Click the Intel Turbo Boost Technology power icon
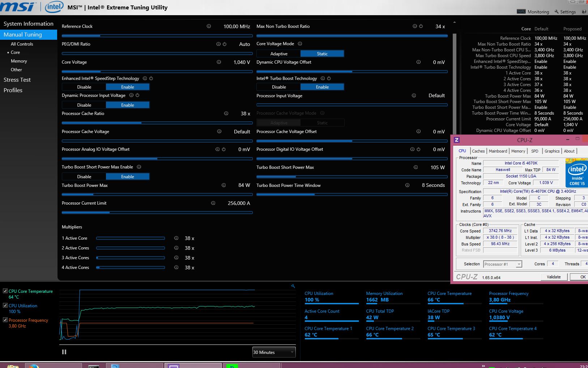The image size is (588, 368). pos(329,78)
